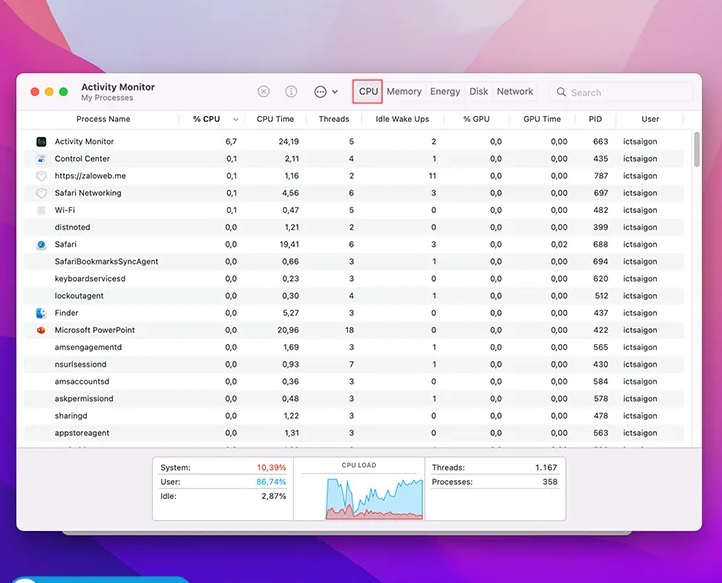Switch to the Memory tab

click(x=404, y=91)
